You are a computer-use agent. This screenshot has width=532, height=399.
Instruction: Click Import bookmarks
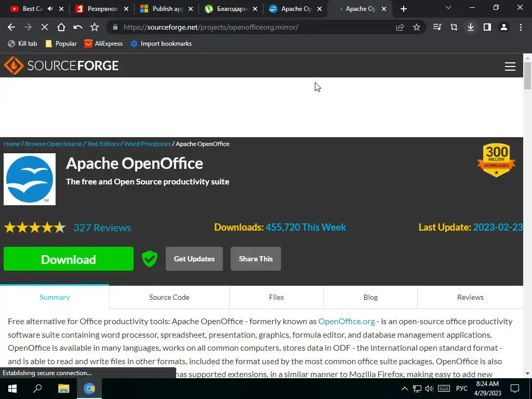tap(161, 44)
